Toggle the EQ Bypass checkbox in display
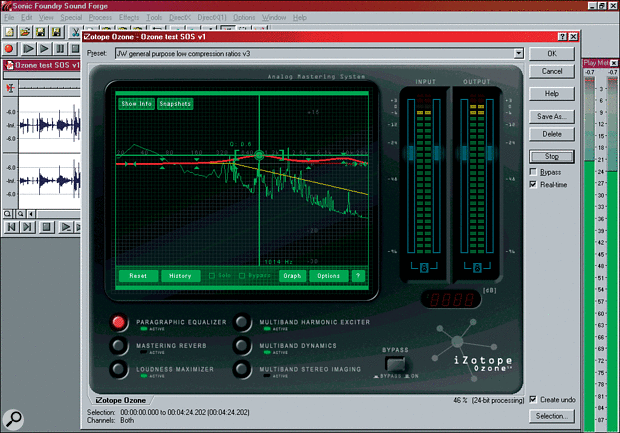Image resolution: width=620 pixels, height=433 pixels. 242,276
